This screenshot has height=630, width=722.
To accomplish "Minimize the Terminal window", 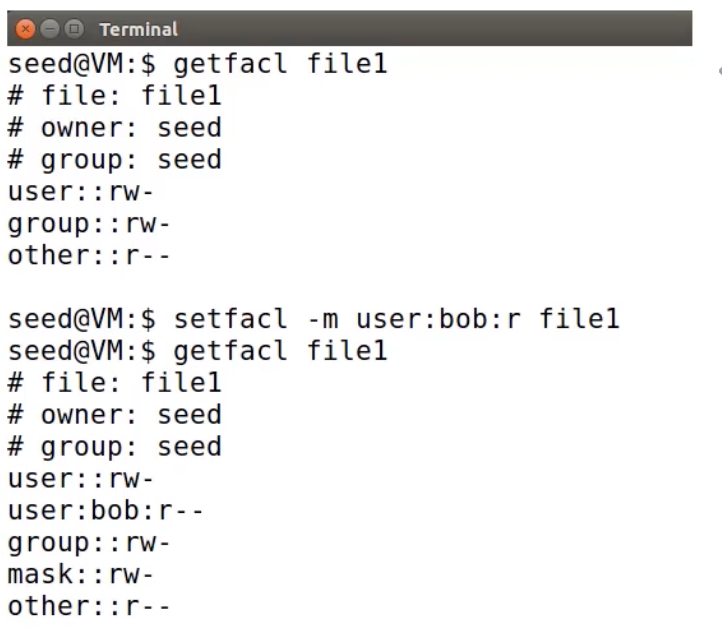I will point(50,29).
